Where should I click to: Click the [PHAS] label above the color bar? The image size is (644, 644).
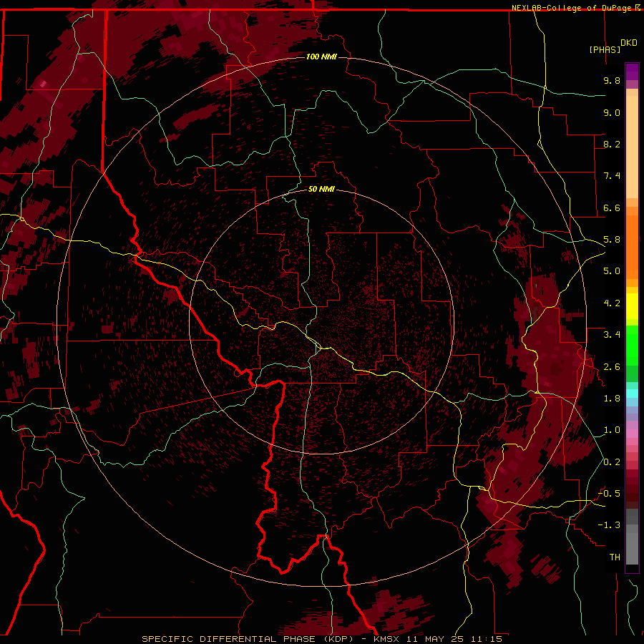605,49
